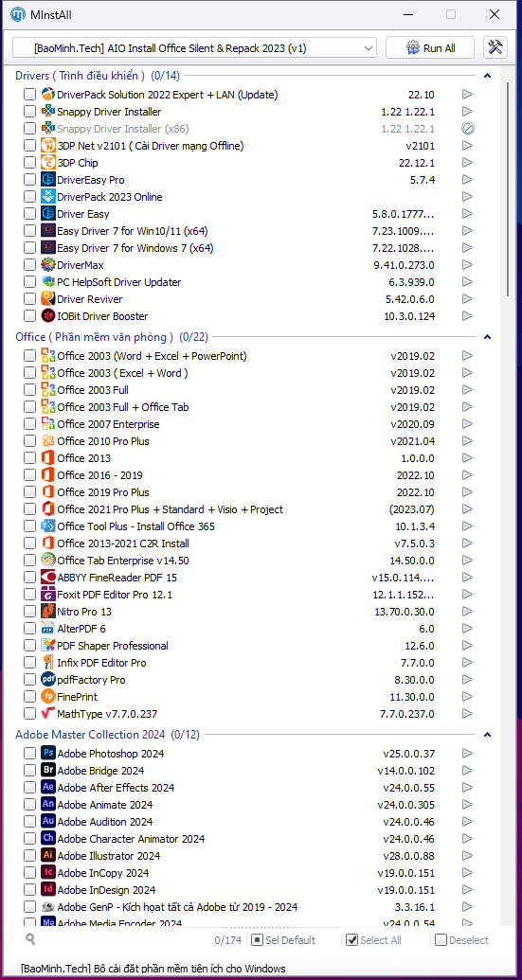Check the Office 2021 Pro Plus checkbox
Image resolution: width=522 pixels, height=980 pixels.
pyautogui.click(x=29, y=509)
